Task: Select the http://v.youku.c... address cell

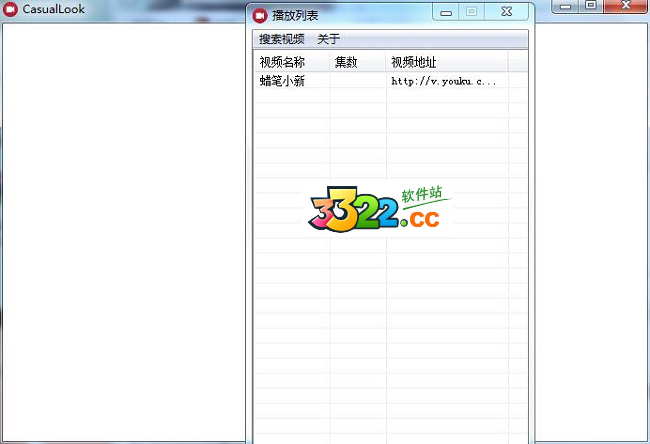Action: tap(444, 81)
